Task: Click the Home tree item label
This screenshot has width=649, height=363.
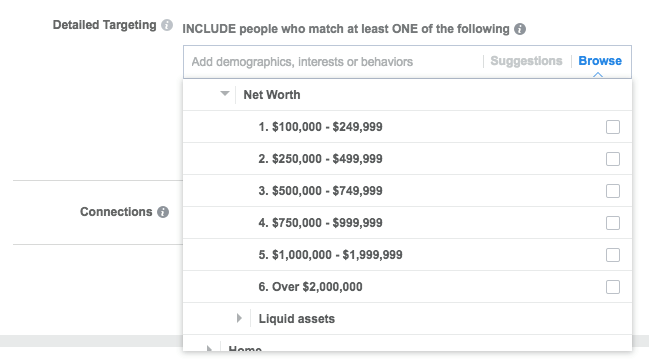Action: [x=245, y=349]
